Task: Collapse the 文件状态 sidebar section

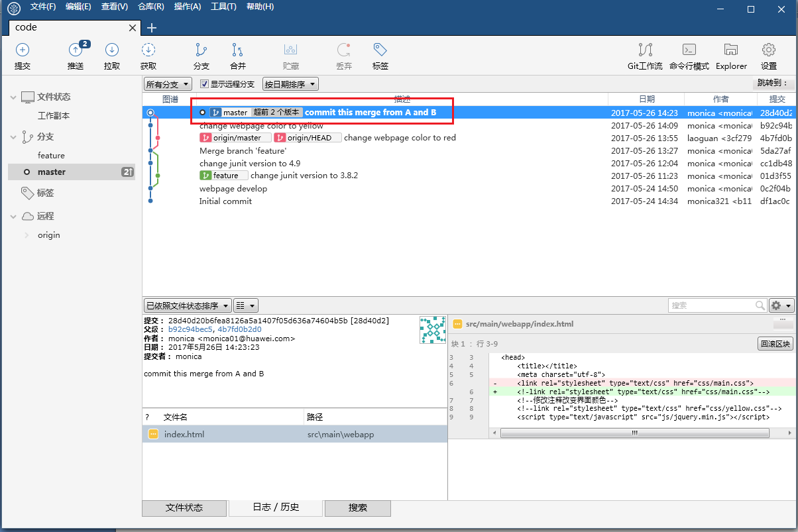Action: (13, 97)
